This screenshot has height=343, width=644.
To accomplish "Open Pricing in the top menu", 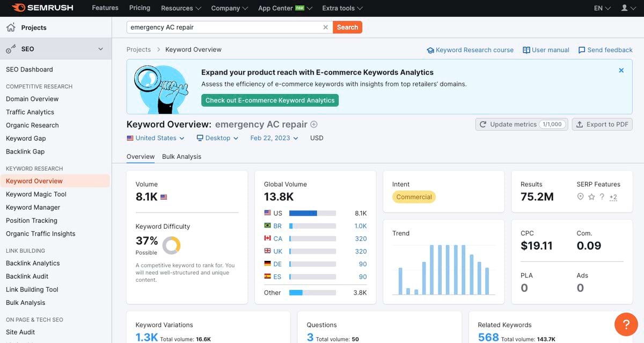I will [x=140, y=8].
